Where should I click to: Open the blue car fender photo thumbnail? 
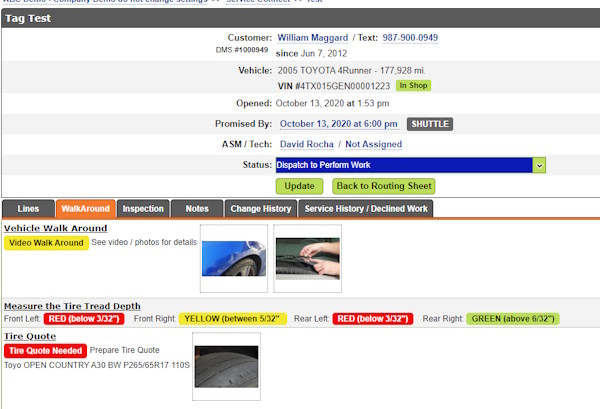pos(234,257)
